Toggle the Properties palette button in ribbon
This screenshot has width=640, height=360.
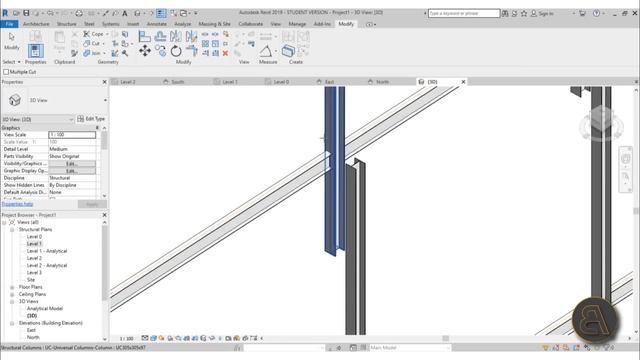coord(36,51)
